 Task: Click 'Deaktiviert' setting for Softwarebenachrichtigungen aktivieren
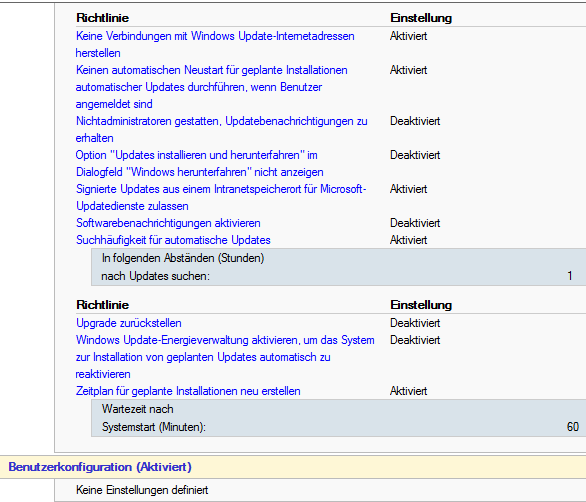click(415, 223)
